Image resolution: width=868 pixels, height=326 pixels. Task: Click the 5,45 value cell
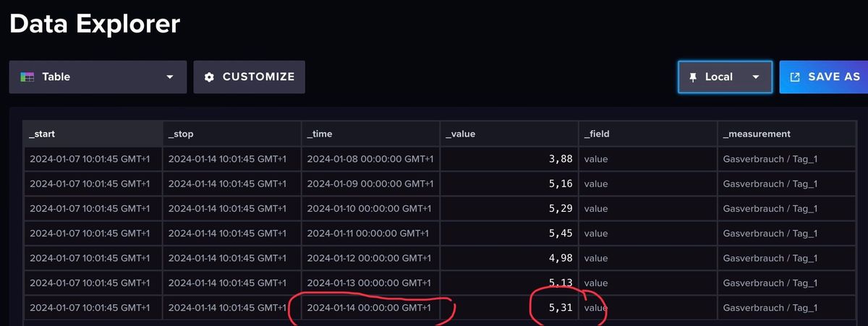pos(561,233)
